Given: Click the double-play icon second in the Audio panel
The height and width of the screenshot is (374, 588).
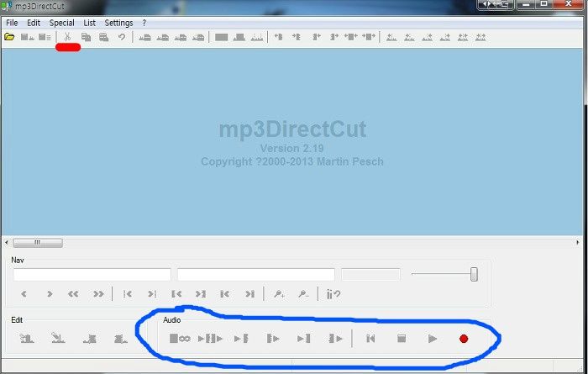Looking at the screenshot, I should click(210, 339).
